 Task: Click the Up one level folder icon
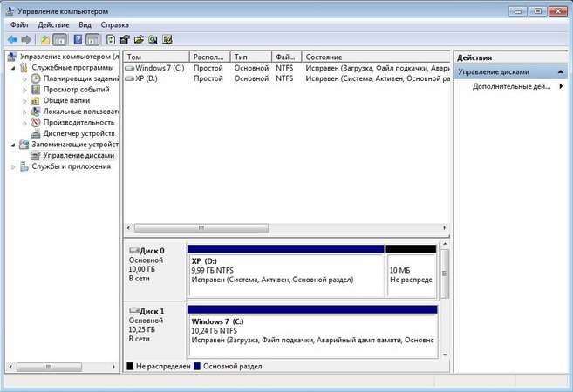[45, 39]
